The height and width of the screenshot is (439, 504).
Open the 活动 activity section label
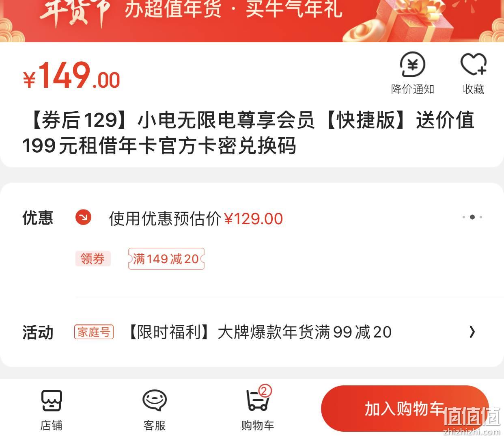coord(38,333)
